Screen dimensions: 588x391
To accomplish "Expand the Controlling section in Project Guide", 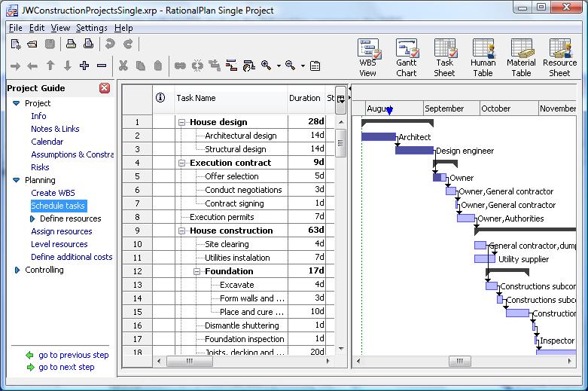I will point(17,270).
